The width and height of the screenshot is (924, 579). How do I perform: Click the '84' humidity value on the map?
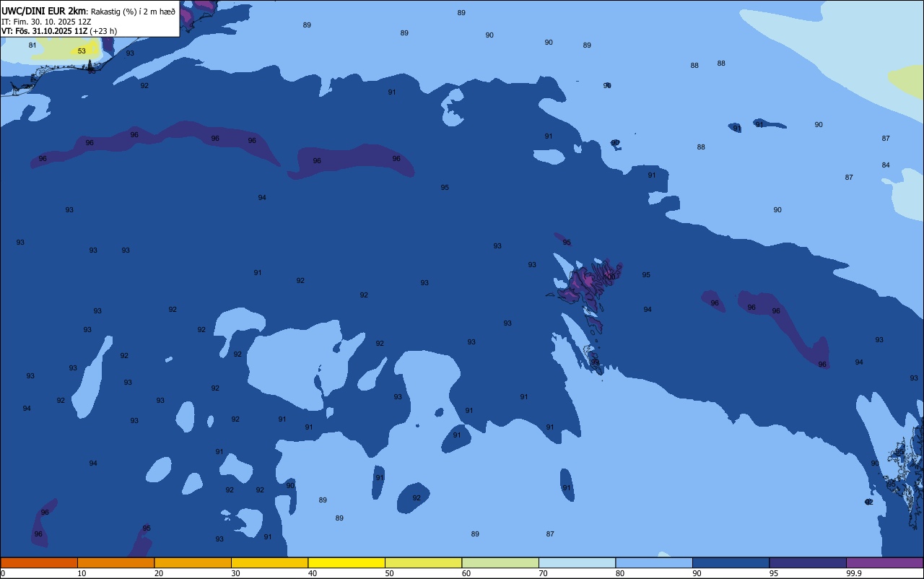pyautogui.click(x=886, y=165)
